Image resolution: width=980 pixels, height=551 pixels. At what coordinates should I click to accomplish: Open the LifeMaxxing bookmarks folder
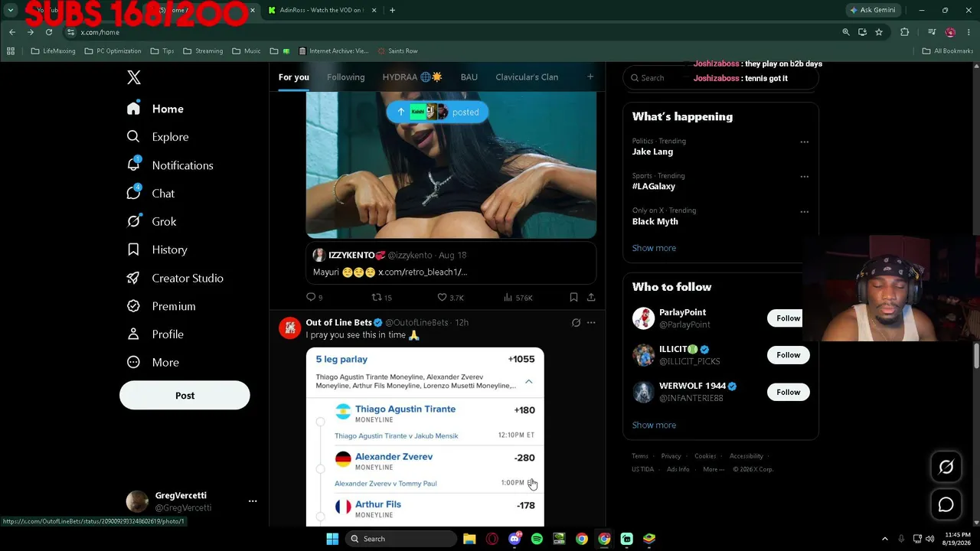click(53, 51)
